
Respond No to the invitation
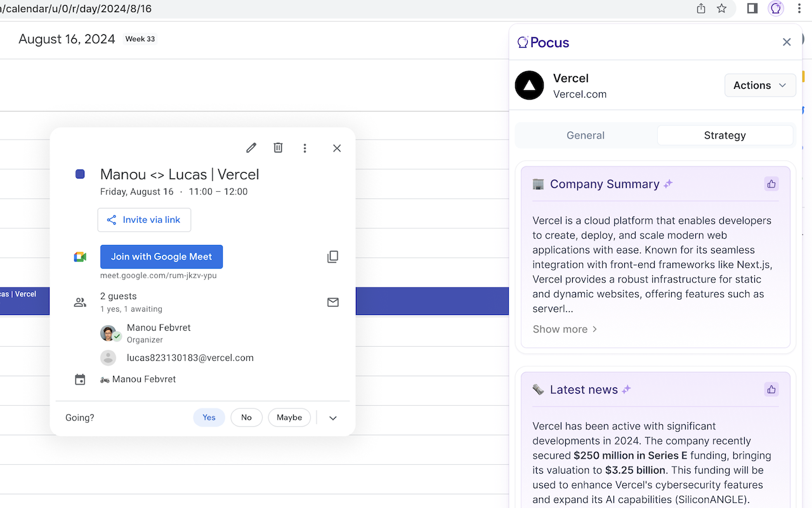click(x=247, y=417)
